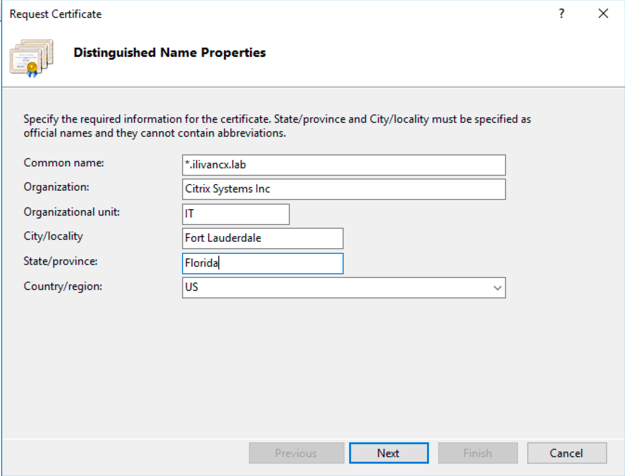Click the greyed-out Previous button
The height and width of the screenshot is (476, 625).
coord(296,453)
